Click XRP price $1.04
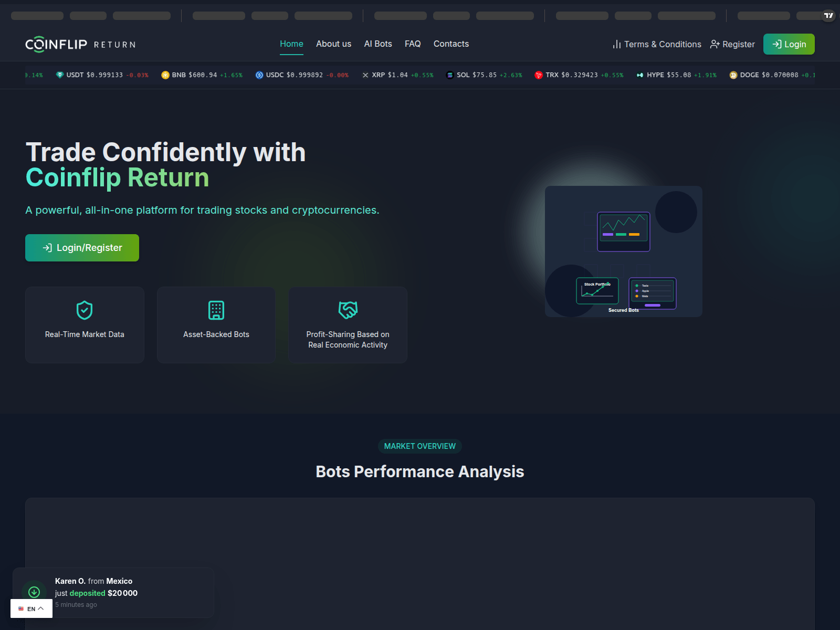840x630 pixels. (x=398, y=75)
